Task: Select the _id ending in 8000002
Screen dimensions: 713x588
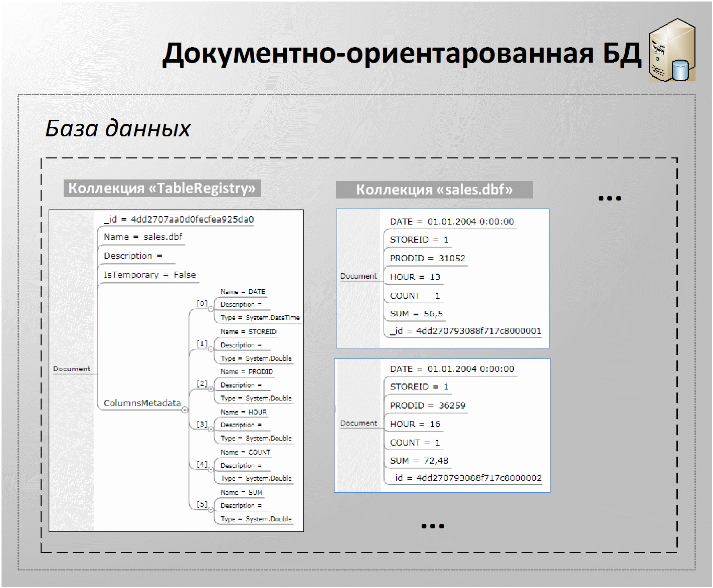Action: pos(466,478)
